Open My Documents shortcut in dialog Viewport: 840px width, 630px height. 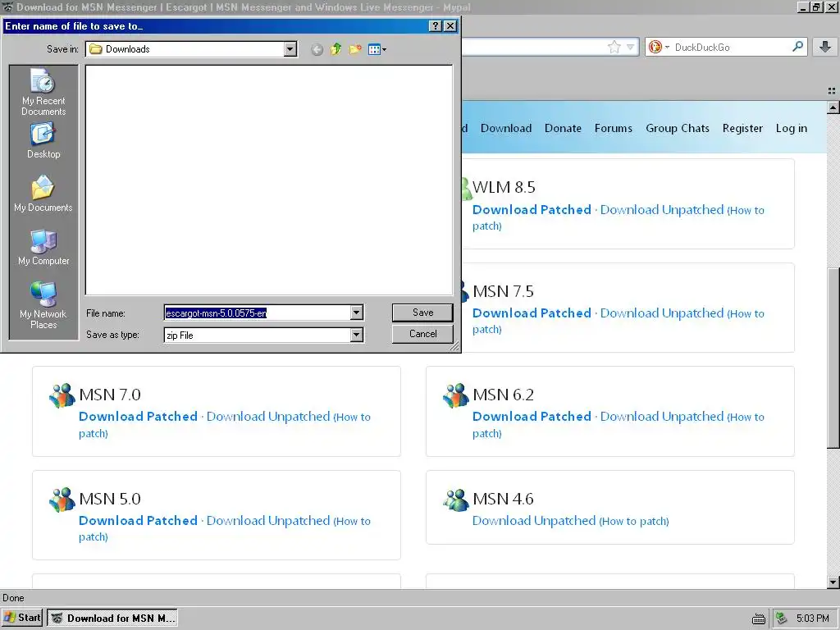(x=43, y=194)
